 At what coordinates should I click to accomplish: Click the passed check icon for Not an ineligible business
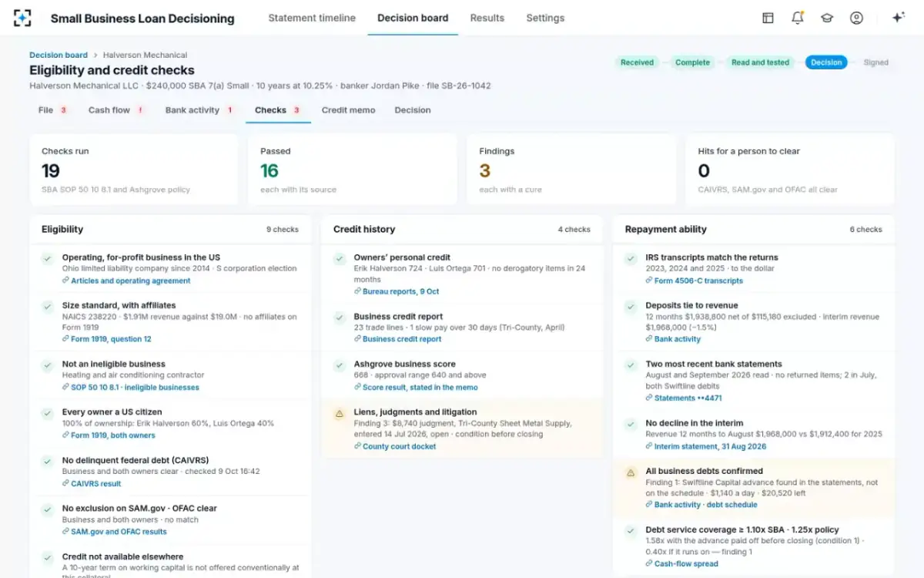(48, 365)
